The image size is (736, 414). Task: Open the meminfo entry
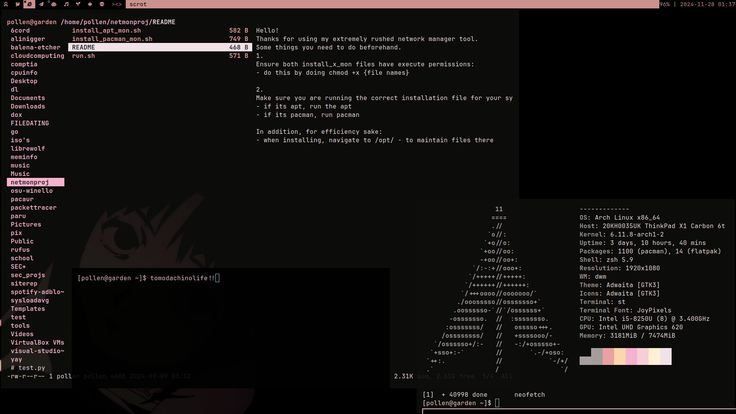tap(24, 157)
